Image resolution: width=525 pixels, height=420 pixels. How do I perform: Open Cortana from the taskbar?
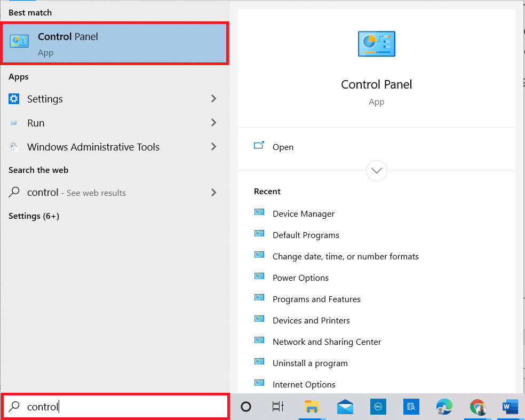[246, 407]
